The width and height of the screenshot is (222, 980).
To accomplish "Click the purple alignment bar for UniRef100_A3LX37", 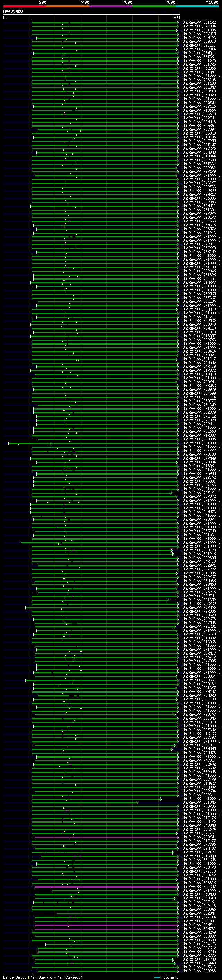I will coord(106,887).
